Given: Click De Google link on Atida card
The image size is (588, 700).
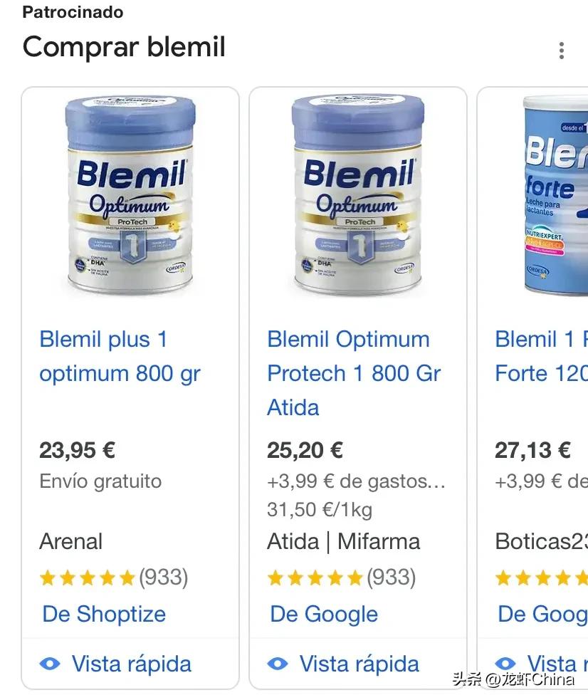Looking at the screenshot, I should 324,614.
